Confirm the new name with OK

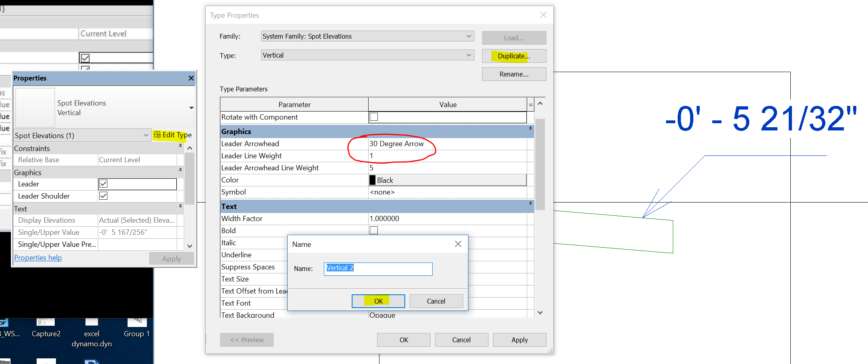click(x=377, y=301)
